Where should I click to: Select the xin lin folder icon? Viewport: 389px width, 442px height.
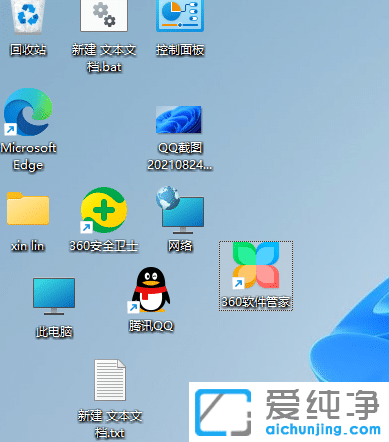pyautogui.click(x=28, y=208)
